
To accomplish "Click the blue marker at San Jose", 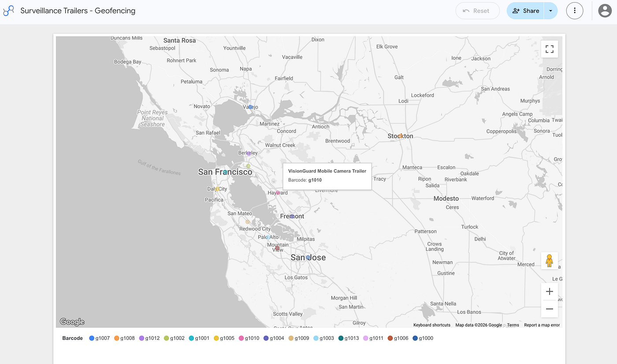I will (x=308, y=257).
